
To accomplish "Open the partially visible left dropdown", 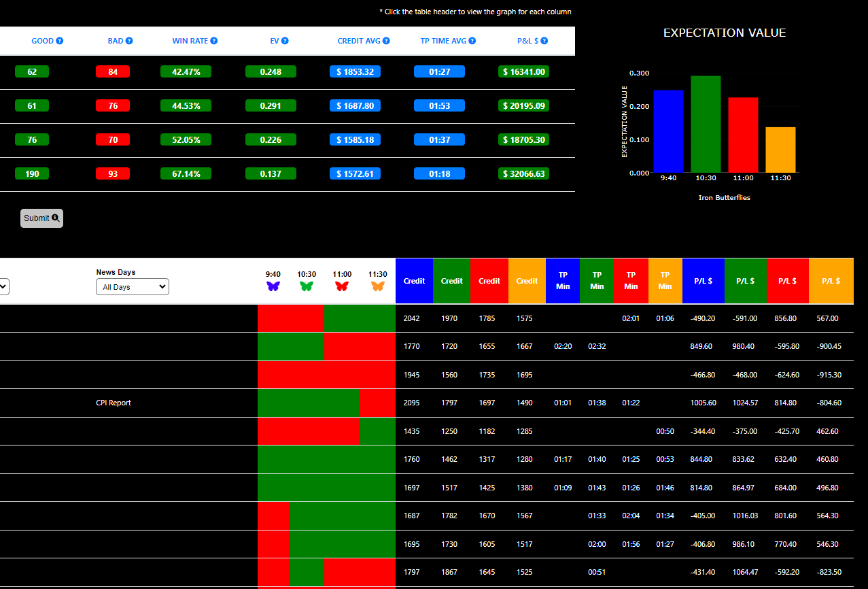I will pos(3,287).
